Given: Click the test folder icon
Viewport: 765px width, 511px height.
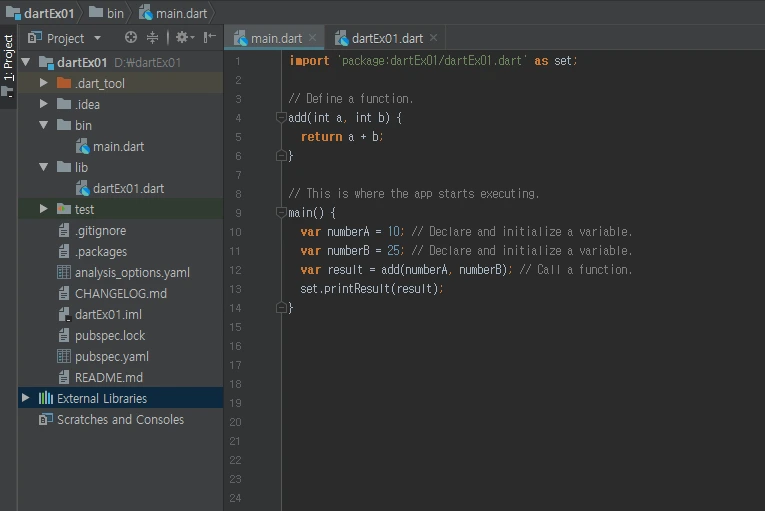Looking at the screenshot, I should 64,209.
